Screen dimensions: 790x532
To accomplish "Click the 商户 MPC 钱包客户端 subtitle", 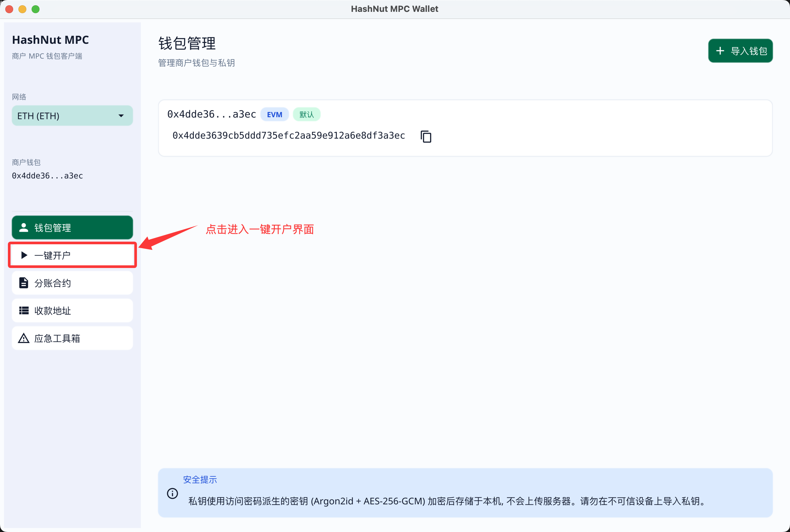I will pos(47,56).
